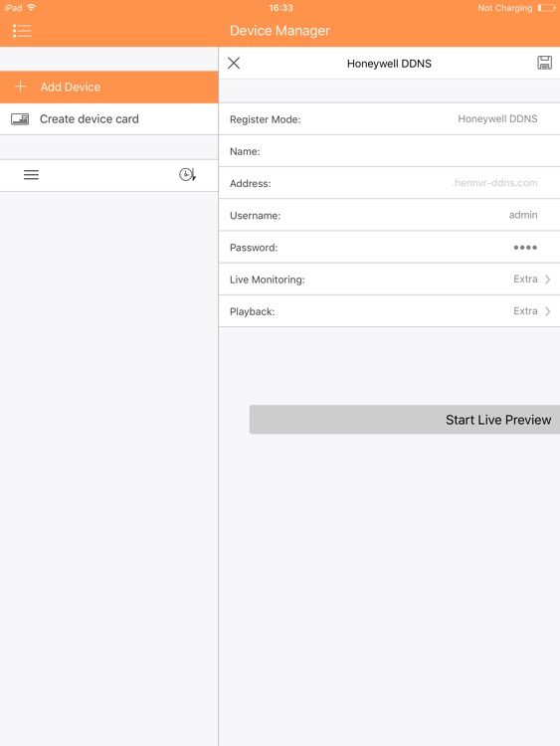
Task: Expand Live Monitoring stream chevron
Action: tap(548, 280)
